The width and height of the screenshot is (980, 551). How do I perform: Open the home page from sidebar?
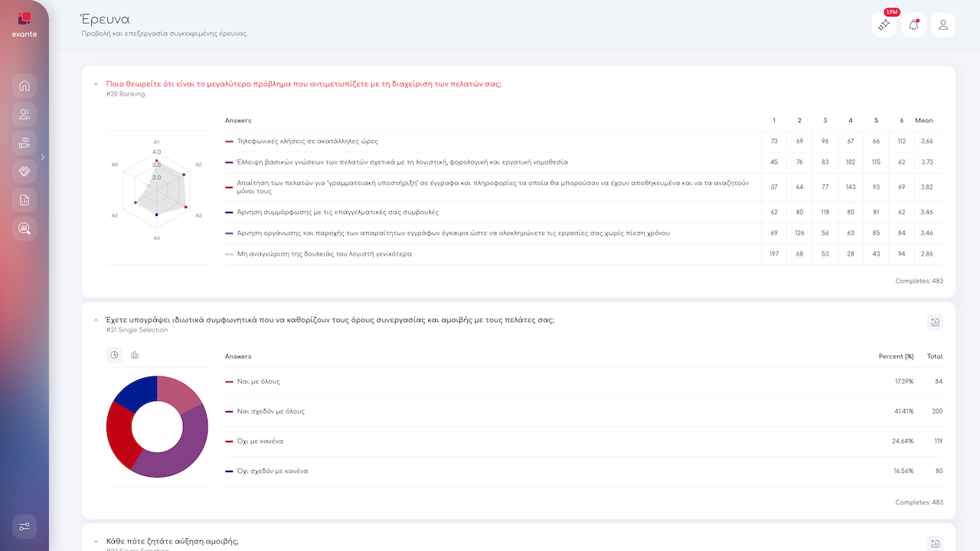(24, 86)
